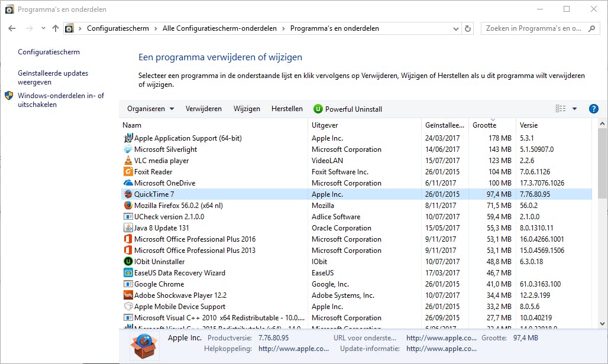
Task: Click the Adobe Shockwave Player icon
Action: pos(128,295)
